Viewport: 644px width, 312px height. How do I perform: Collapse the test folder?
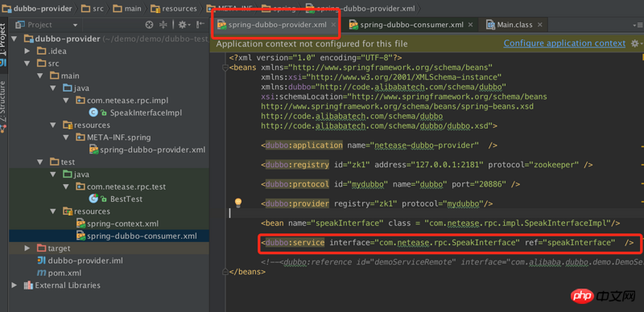39,162
